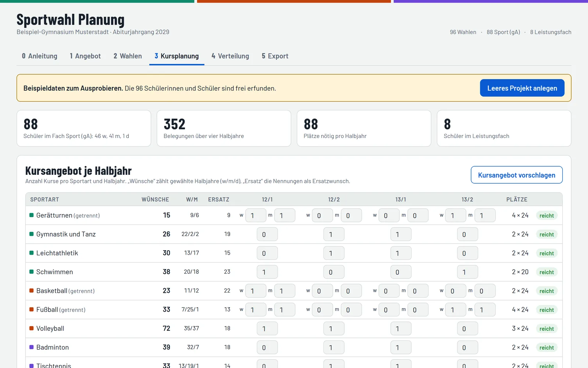Screen dimensions: 588x368
Task: Click the "reicht" badge in the Gerätturnen row
Action: (546, 215)
